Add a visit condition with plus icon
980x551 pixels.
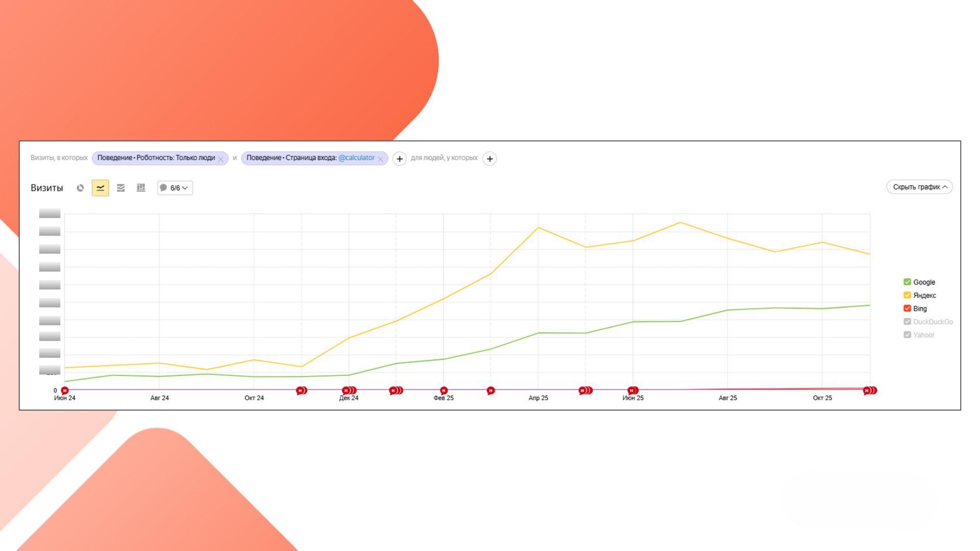pyautogui.click(x=400, y=159)
